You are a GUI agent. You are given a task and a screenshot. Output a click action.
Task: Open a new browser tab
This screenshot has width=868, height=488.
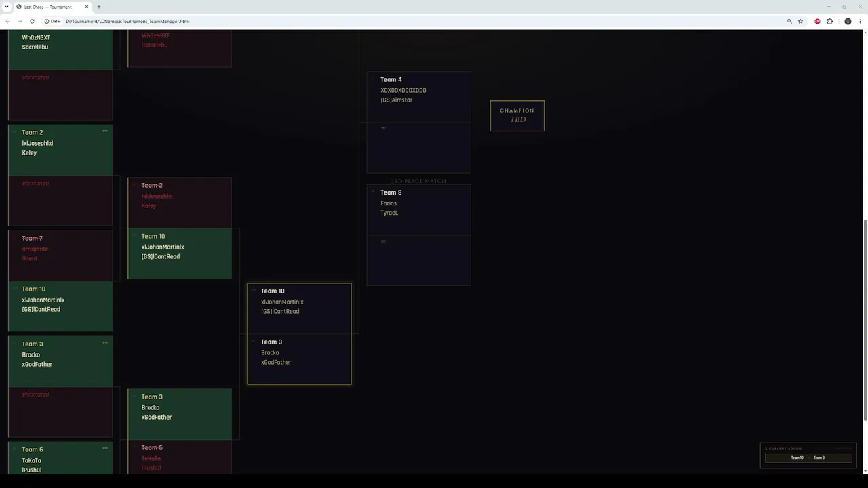pos(99,7)
